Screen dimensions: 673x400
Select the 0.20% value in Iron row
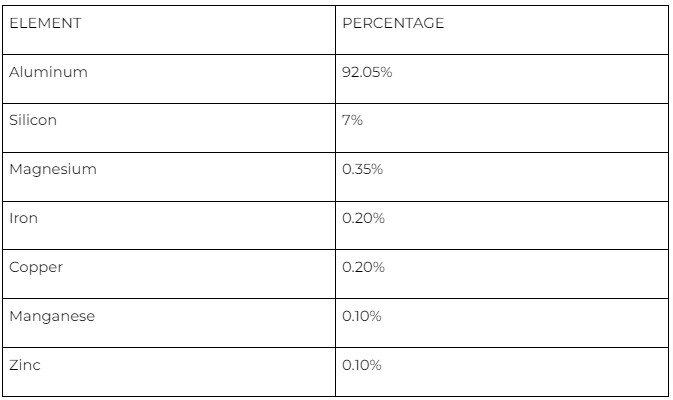coord(363,218)
